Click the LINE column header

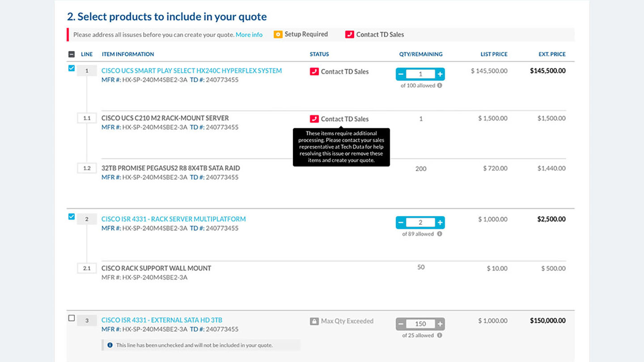click(x=87, y=54)
